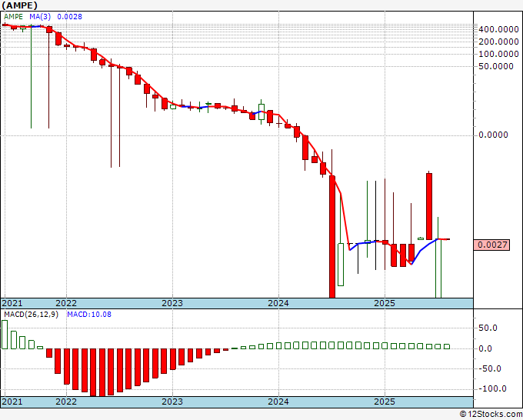Click the (AMPE) chart title
Viewport: 523px width, 420px height.
coord(20,5)
